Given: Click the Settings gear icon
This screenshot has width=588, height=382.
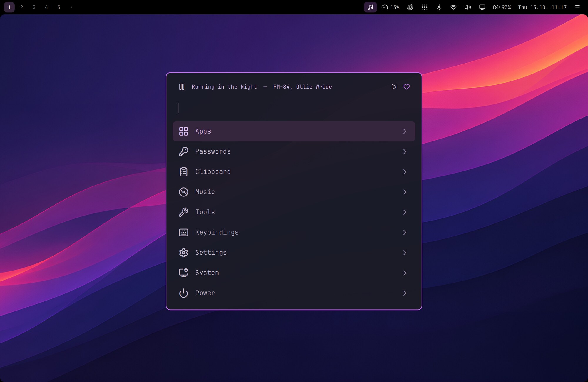Looking at the screenshot, I should click(183, 253).
